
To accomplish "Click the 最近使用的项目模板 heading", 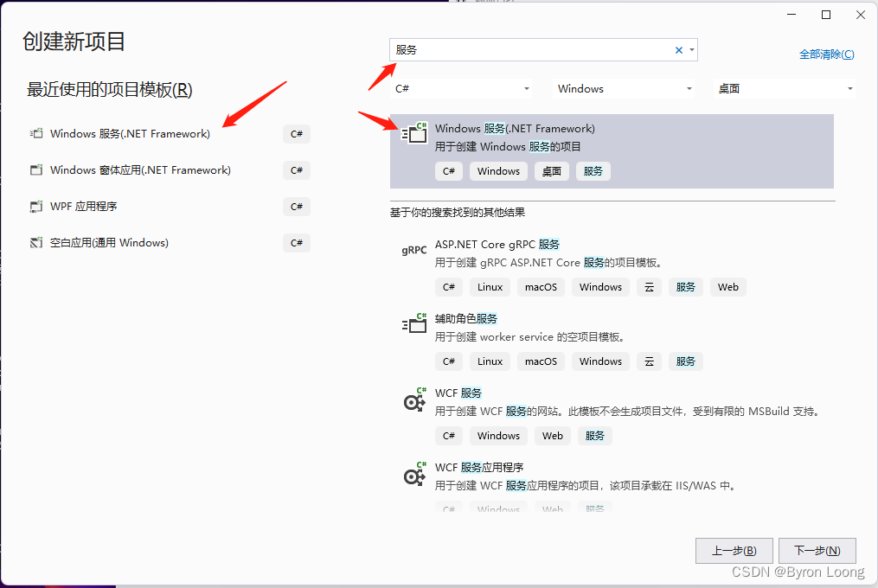I will click(x=110, y=90).
